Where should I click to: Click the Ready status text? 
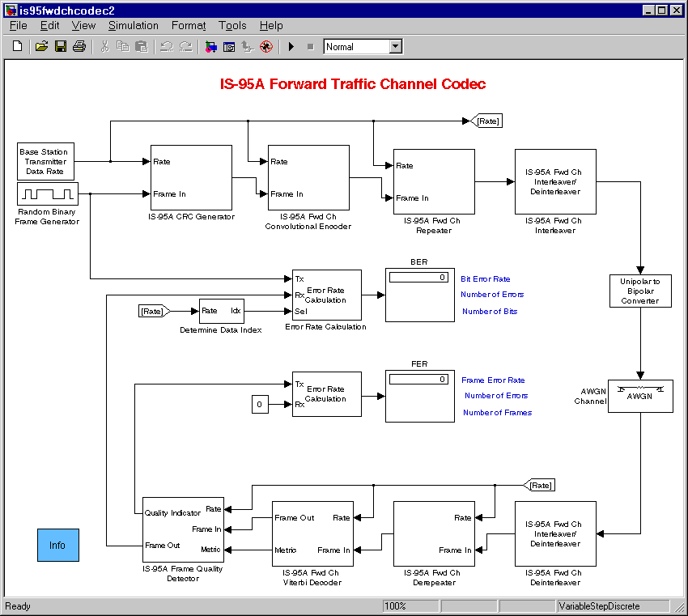pyautogui.click(x=18, y=606)
